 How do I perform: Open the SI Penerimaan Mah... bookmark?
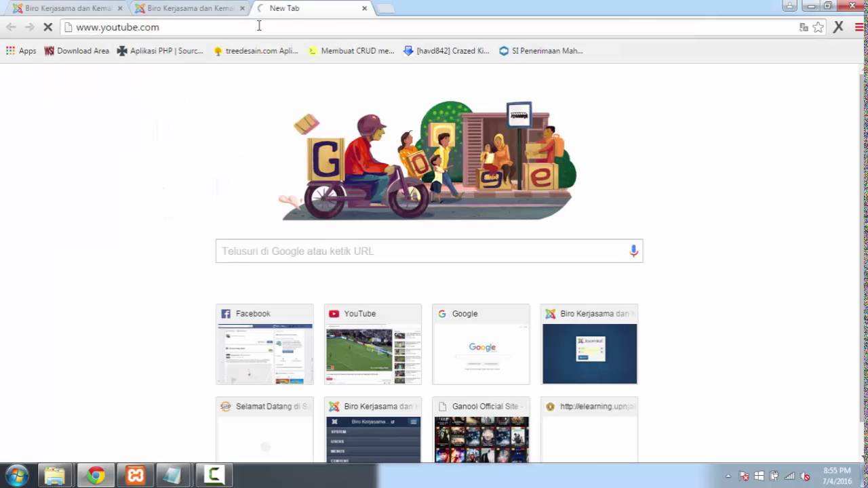point(541,51)
